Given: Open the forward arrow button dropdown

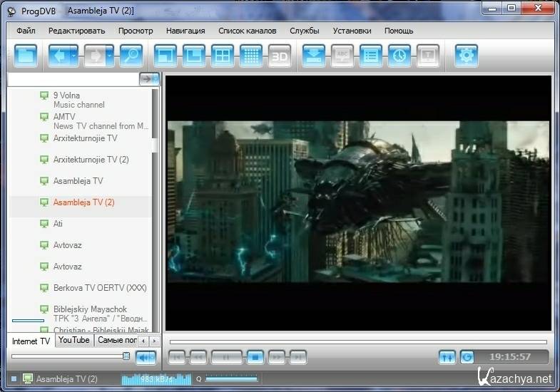Looking at the screenshot, I should (x=109, y=56).
